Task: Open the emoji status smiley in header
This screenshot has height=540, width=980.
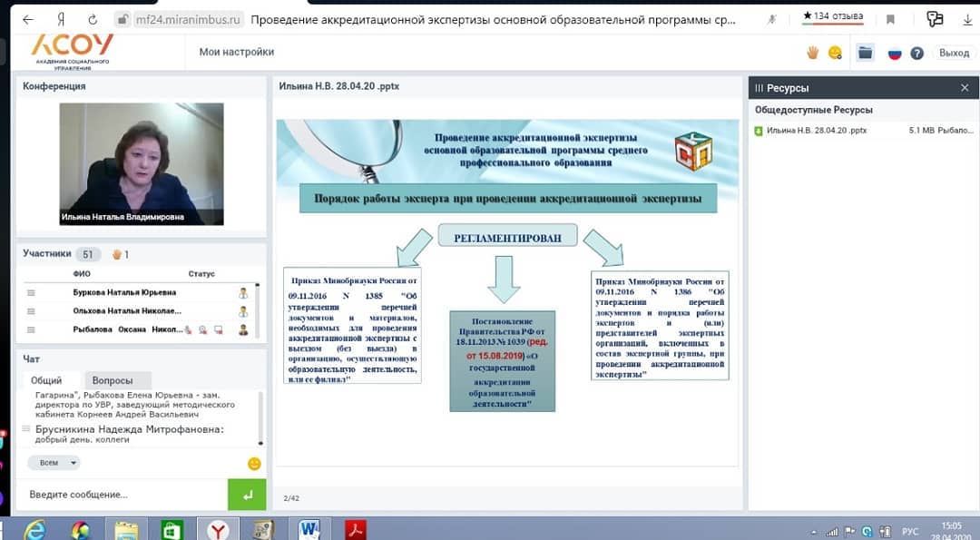Action: coord(835,54)
